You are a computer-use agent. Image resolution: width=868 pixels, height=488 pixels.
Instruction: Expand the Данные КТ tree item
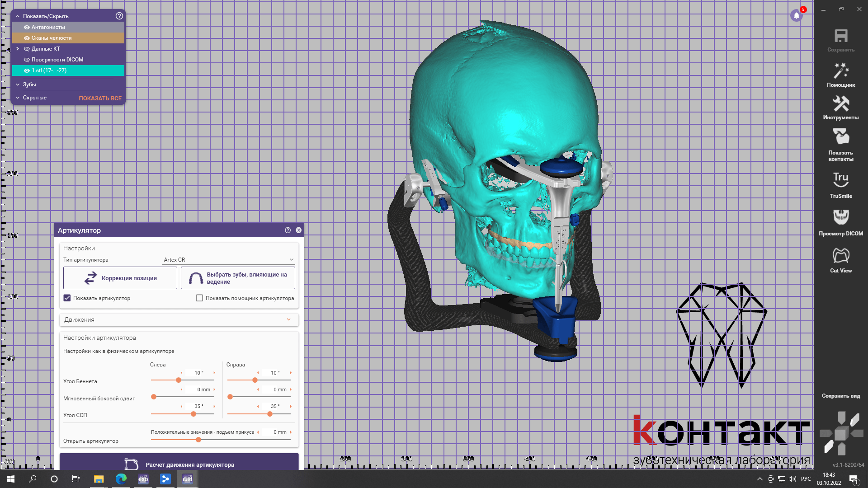point(18,49)
